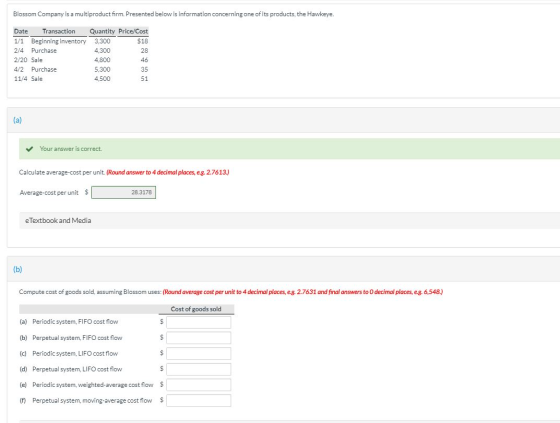Click the Price/Cost column header

(133, 31)
